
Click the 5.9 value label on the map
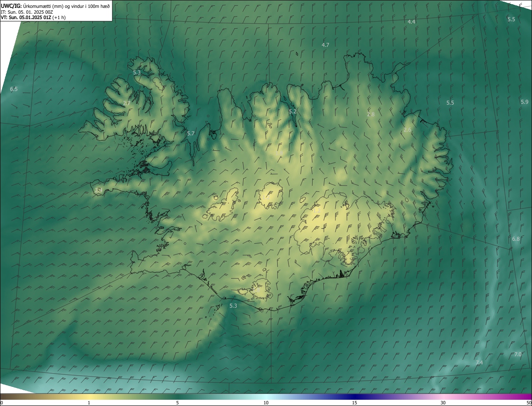point(525,102)
